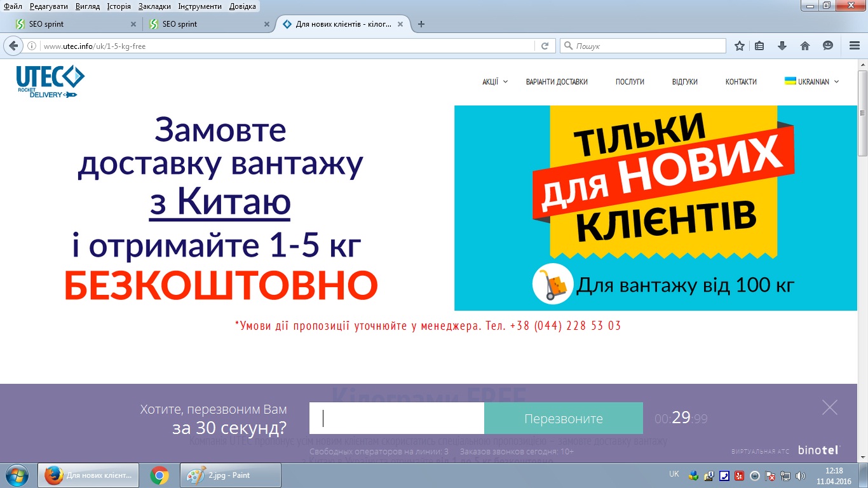
Task: Click the volume speaker tray icon
Action: (x=801, y=475)
